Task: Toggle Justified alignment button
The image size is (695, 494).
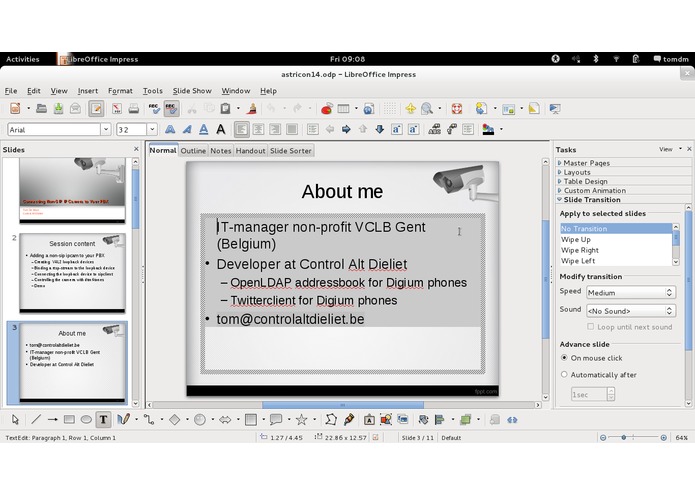Action: pyautogui.click(x=292, y=129)
